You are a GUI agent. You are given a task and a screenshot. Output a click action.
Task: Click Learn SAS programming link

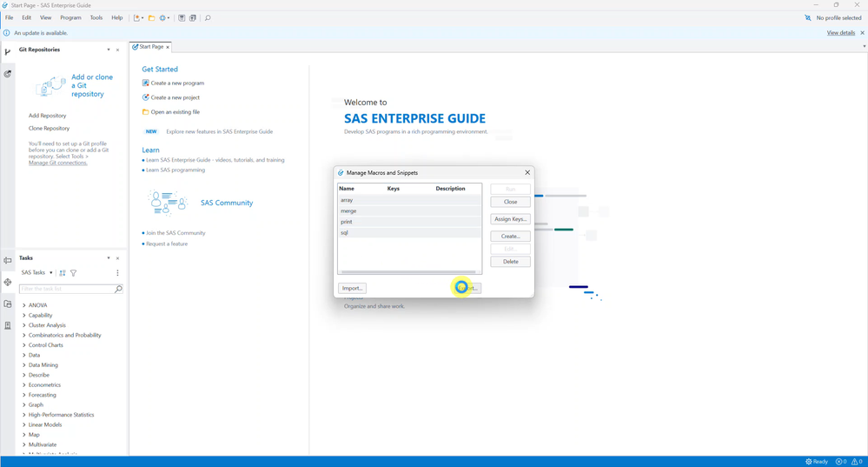176,170
